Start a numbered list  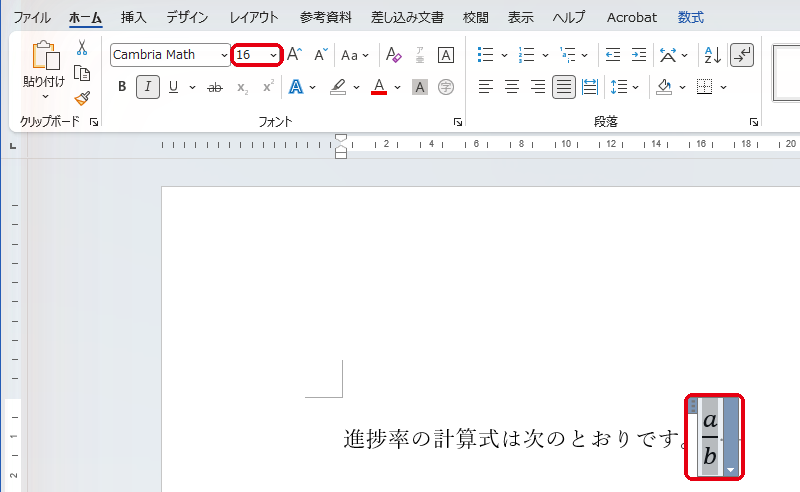[526, 55]
